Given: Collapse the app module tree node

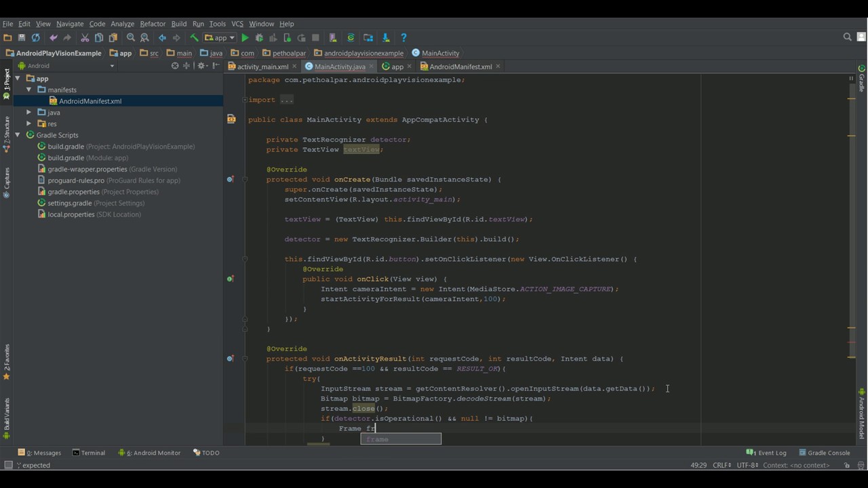Looking at the screenshot, I should (x=17, y=79).
